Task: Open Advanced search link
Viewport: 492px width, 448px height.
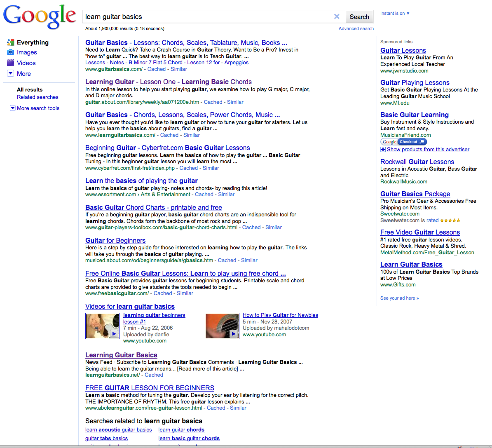Action: 356,28
